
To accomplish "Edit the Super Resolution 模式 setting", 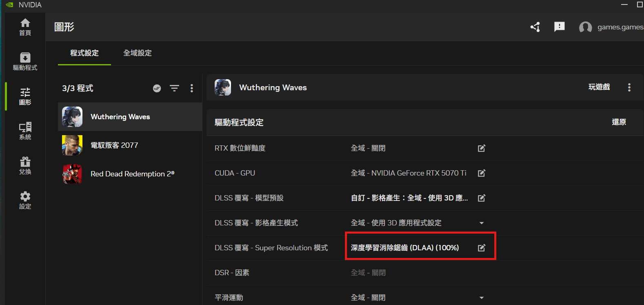I will point(482,248).
